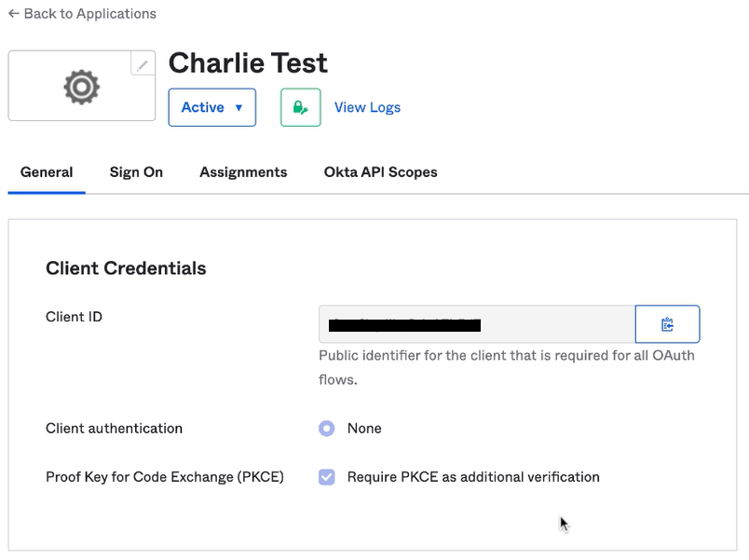Image resolution: width=749 pixels, height=560 pixels.
Task: Click the gear application logo
Action: 82,87
